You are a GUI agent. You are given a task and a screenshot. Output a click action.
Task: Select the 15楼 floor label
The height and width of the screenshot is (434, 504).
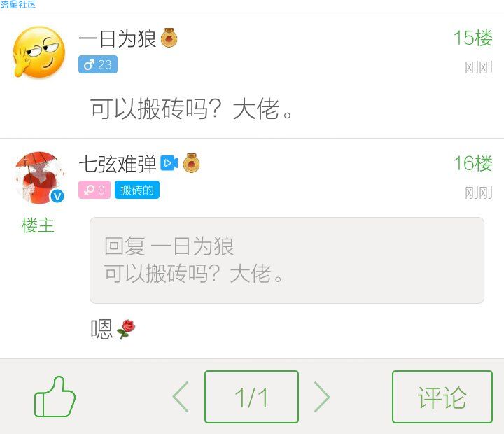tap(472, 38)
